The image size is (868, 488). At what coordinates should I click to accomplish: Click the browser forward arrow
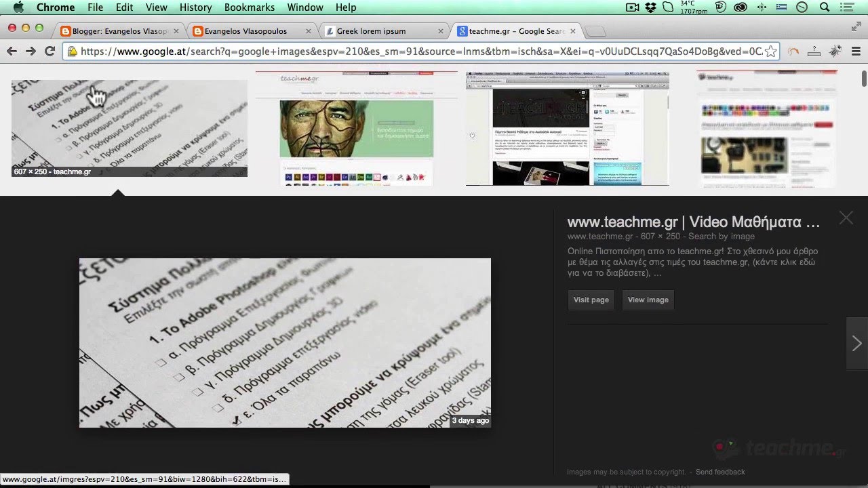pyautogui.click(x=31, y=52)
